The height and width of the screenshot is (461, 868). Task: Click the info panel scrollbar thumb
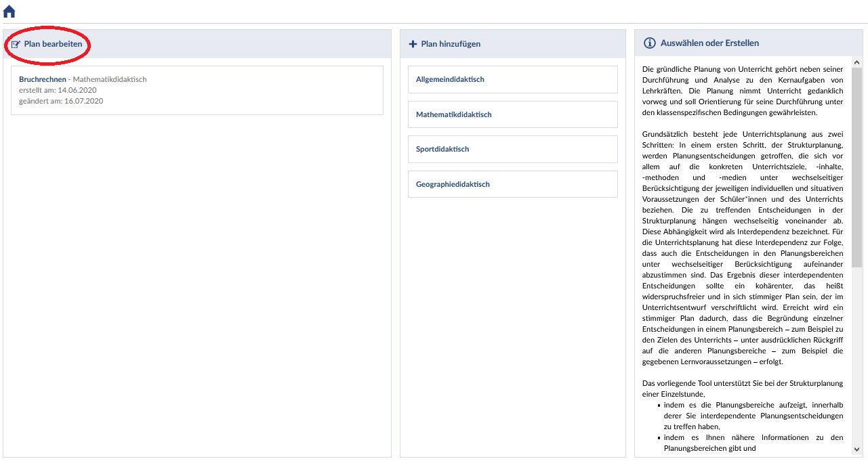pyautogui.click(x=856, y=166)
